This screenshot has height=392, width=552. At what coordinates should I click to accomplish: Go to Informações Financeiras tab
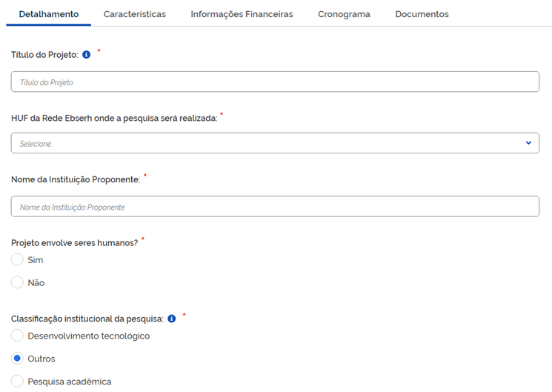click(x=242, y=14)
